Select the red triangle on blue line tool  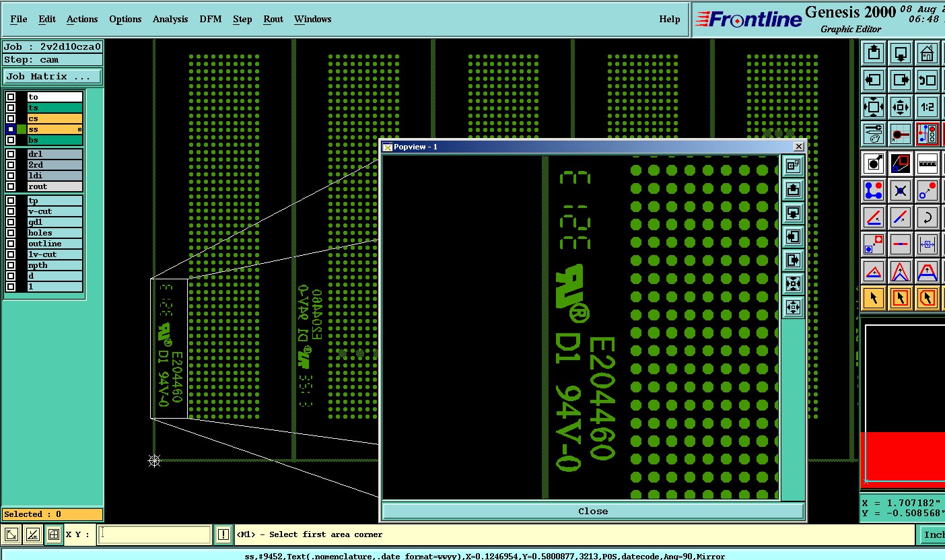tap(874, 271)
